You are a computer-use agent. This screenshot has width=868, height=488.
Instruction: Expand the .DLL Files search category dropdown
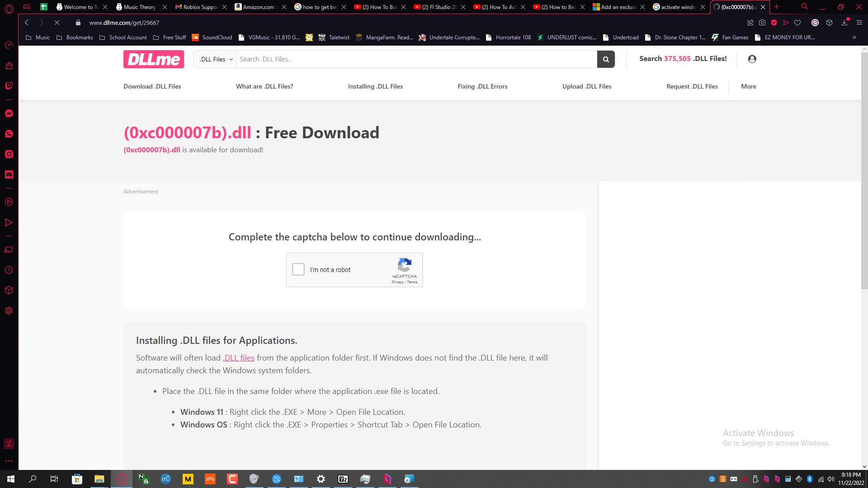[x=216, y=59]
